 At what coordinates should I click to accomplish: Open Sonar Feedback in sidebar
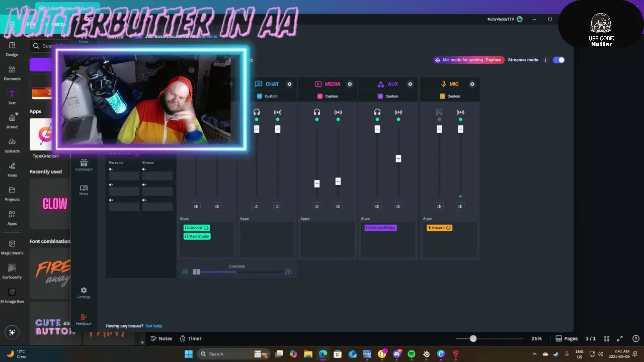point(84,319)
